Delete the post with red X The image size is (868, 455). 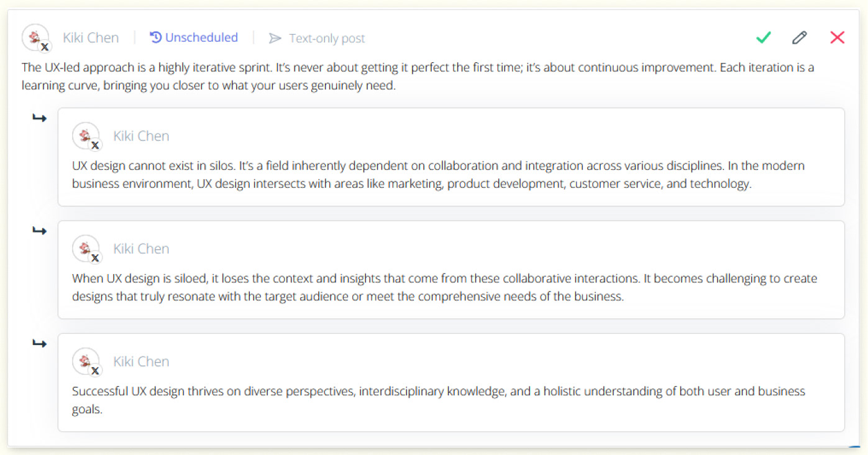click(837, 38)
